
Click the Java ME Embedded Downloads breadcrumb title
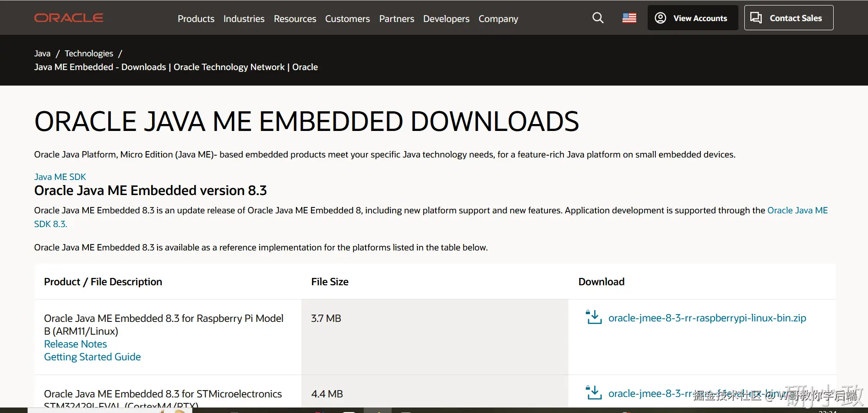(176, 67)
